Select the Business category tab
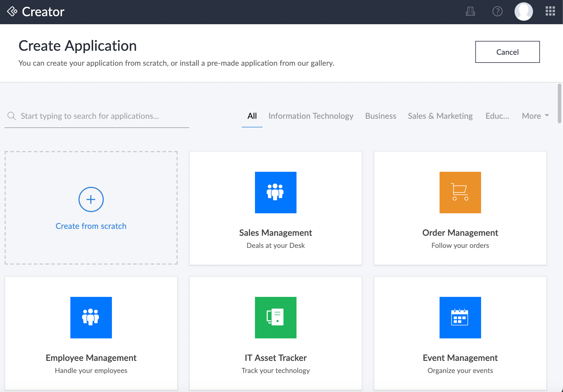The height and width of the screenshot is (392, 563). pos(380,116)
